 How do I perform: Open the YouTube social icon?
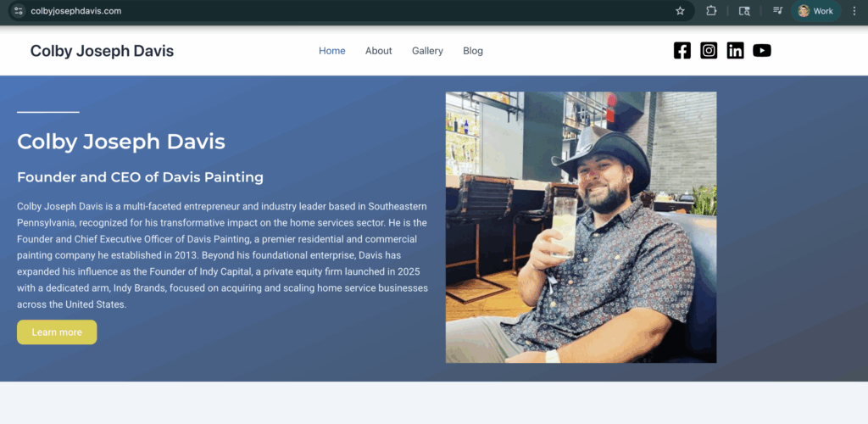(x=762, y=51)
